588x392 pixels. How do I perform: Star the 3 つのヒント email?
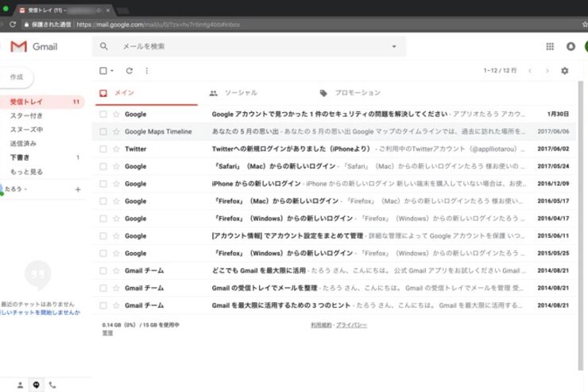tap(116, 305)
